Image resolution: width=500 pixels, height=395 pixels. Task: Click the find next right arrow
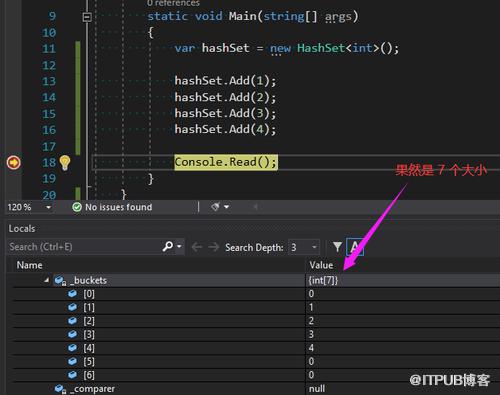point(214,247)
